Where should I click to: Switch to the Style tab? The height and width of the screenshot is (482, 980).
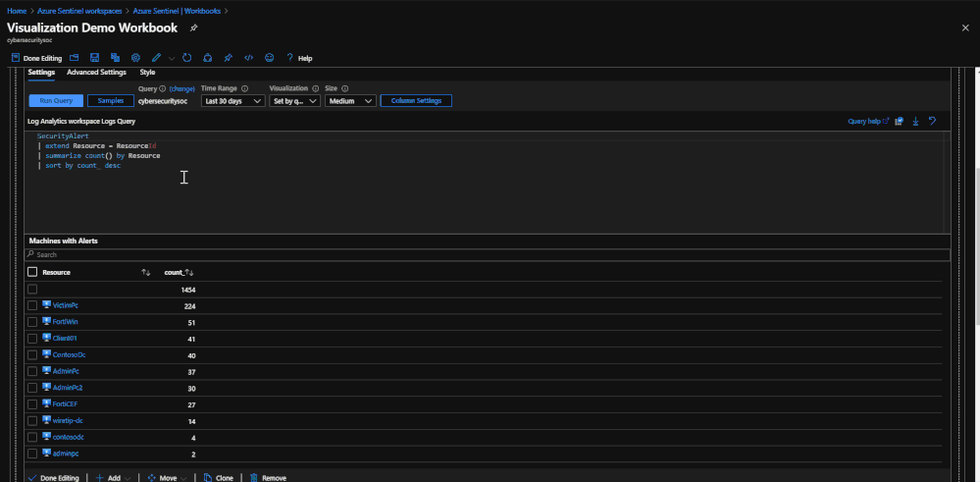pyautogui.click(x=147, y=73)
